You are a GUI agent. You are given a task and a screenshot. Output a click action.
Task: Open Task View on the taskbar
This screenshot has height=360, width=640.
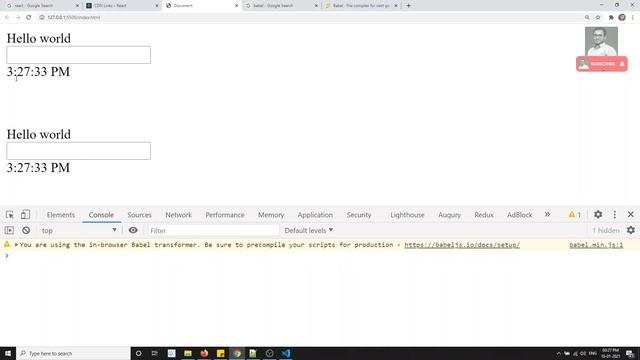click(155, 353)
